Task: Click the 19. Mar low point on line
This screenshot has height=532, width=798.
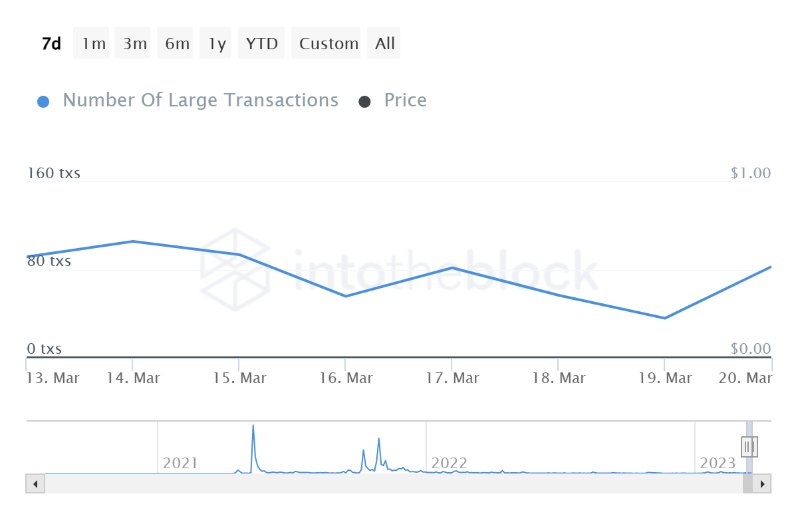Action: pos(664,318)
